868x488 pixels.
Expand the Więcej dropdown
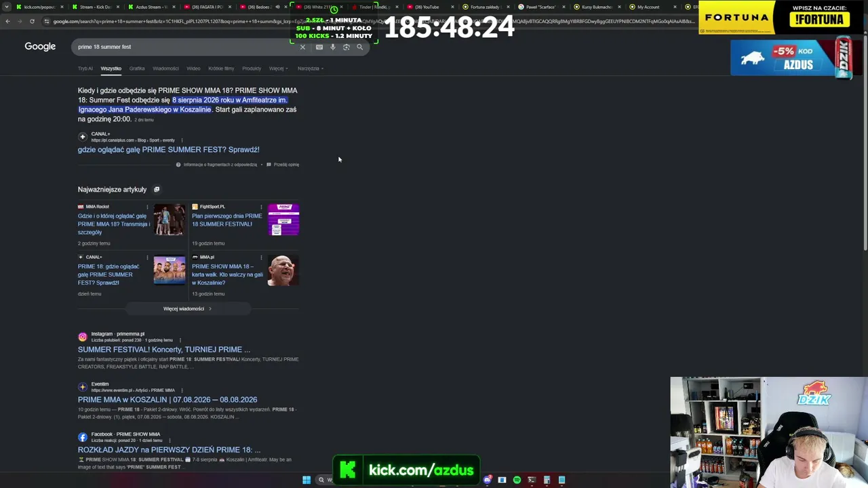pyautogui.click(x=278, y=68)
